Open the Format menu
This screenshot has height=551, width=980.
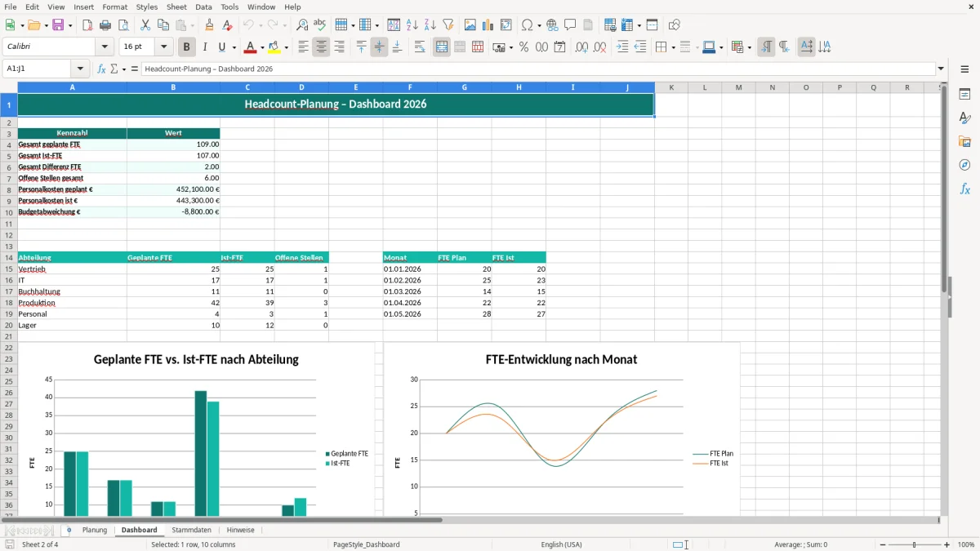click(114, 7)
